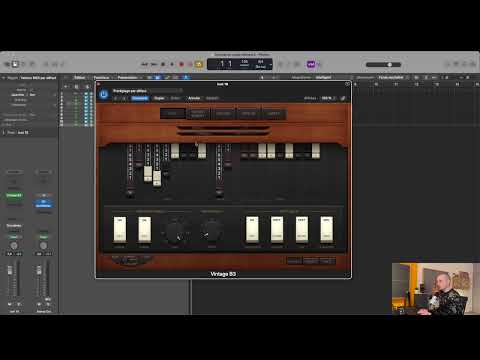Toggle the second percussion rocker switch
480x360 pixels.
(277, 229)
